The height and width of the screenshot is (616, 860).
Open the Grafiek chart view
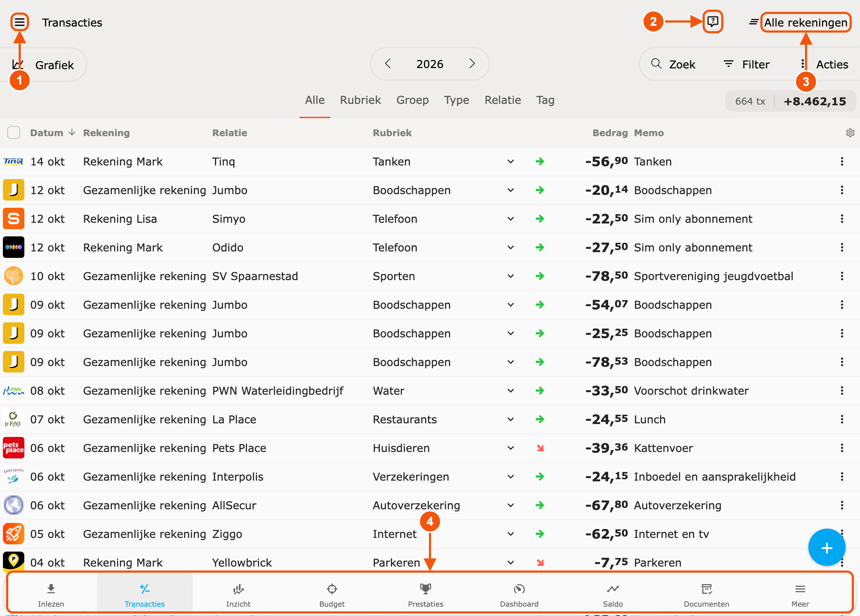44,65
